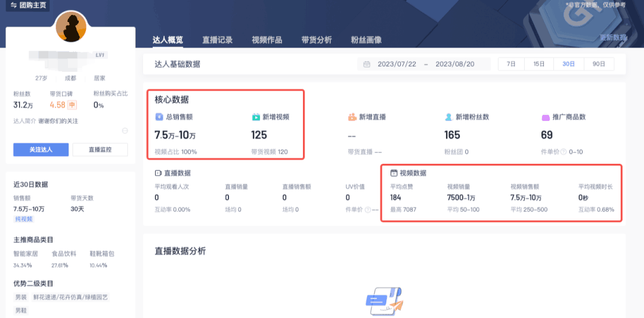Image resolution: width=644 pixels, height=318 pixels.
Task: Click the 智能家居 category label
Action: [26, 254]
